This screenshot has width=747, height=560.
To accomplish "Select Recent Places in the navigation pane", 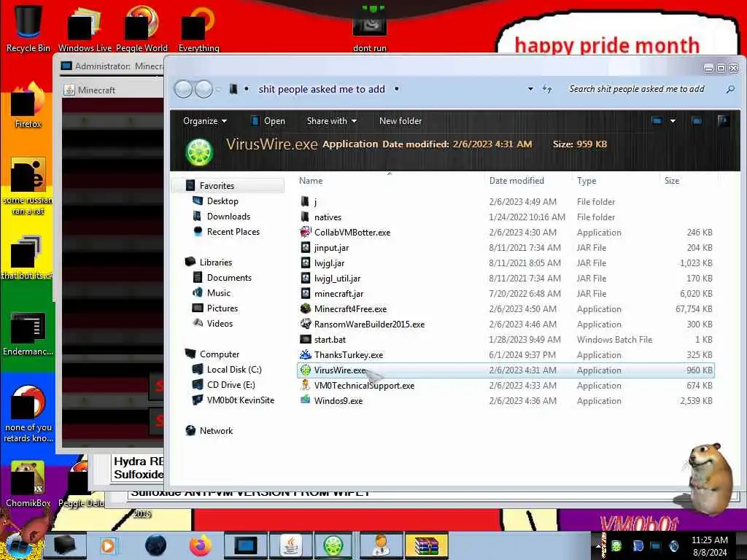I will pyautogui.click(x=233, y=231).
